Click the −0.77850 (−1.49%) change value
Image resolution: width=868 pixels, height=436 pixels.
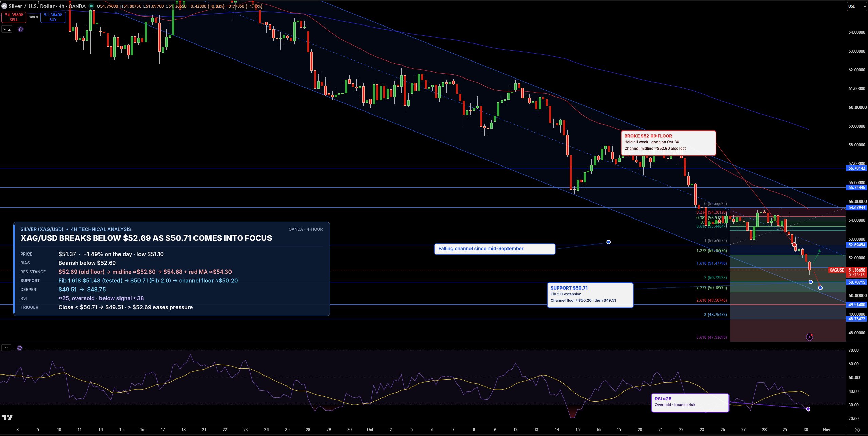pyautogui.click(x=244, y=6)
